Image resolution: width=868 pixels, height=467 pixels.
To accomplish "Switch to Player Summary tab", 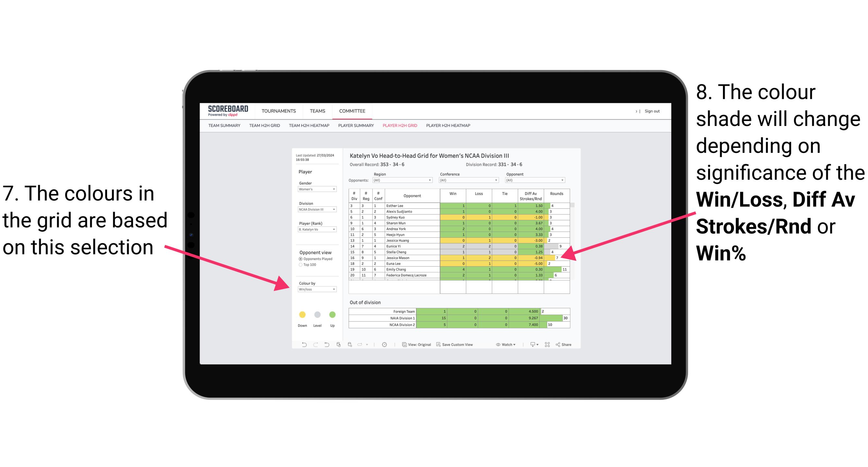I will 355,127.
